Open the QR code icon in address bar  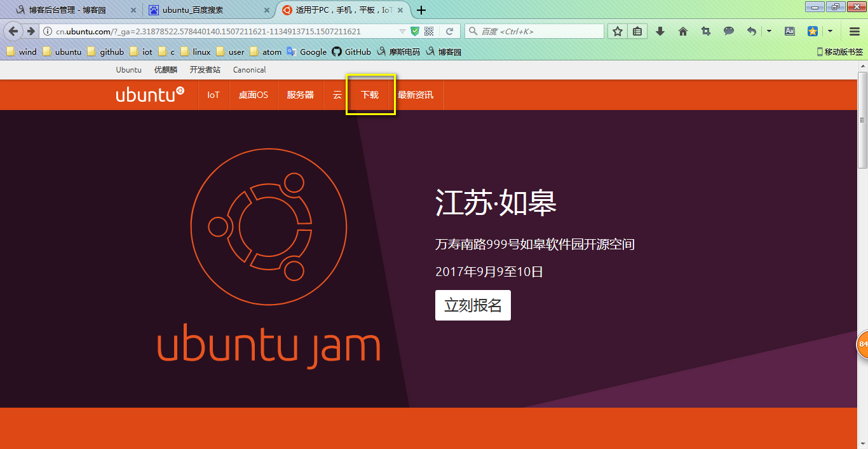click(x=429, y=31)
